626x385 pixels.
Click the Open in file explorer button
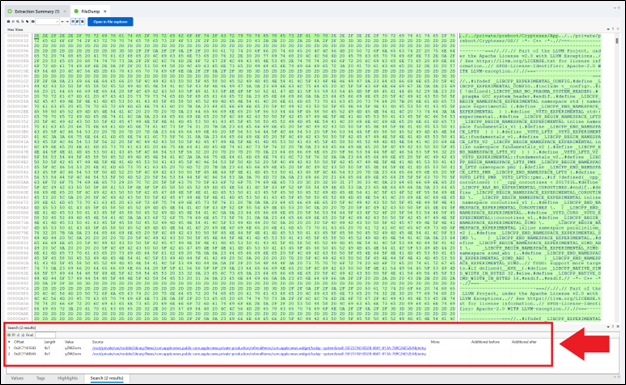click(x=110, y=22)
